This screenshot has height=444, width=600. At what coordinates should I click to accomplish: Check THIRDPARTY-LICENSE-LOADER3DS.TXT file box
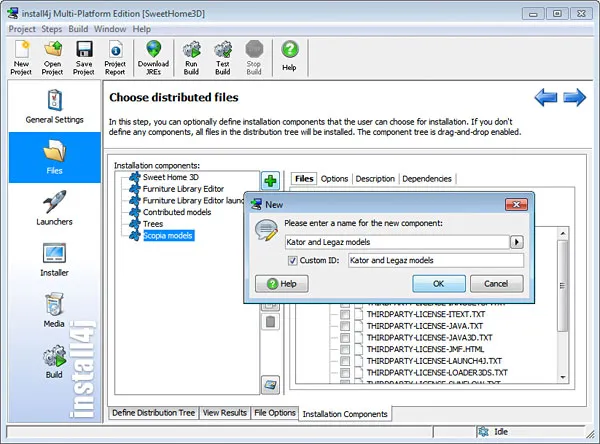(x=345, y=373)
